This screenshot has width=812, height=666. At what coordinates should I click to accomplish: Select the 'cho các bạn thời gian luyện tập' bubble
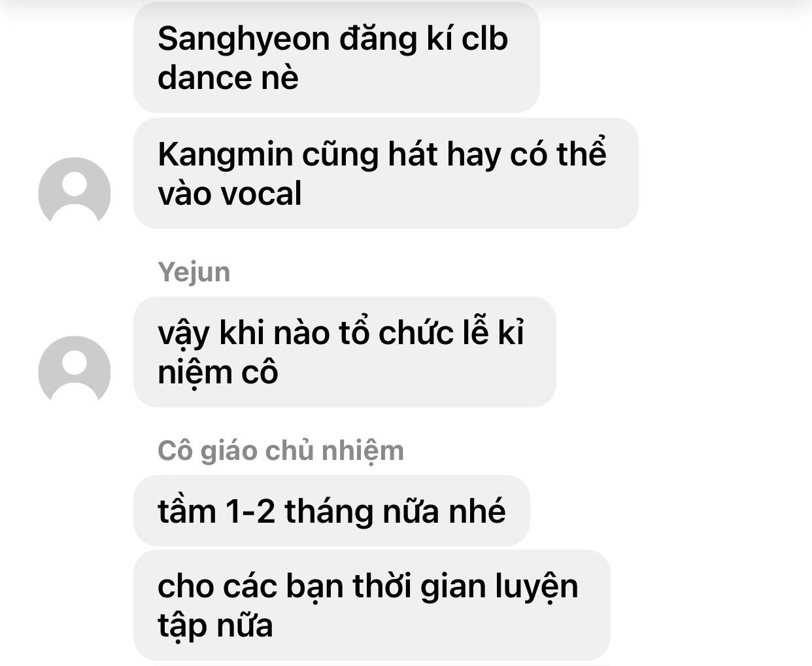tap(371, 605)
